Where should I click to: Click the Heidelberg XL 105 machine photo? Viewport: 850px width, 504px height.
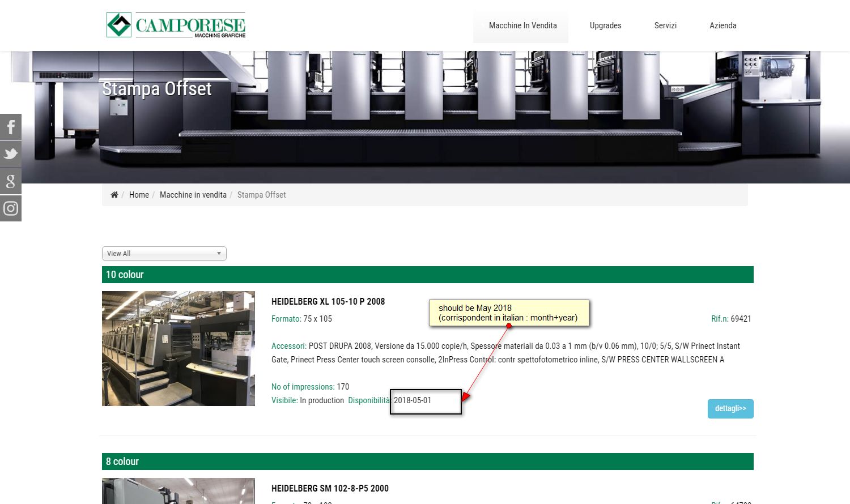pyautogui.click(x=178, y=348)
